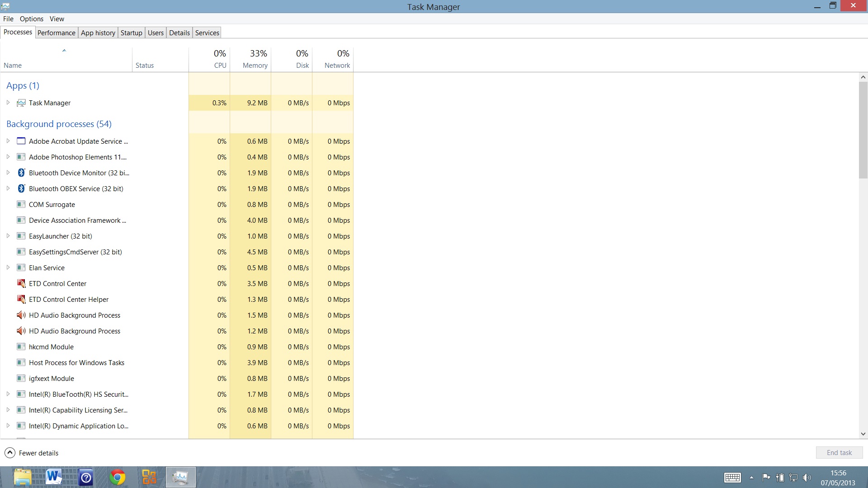Sort by the Name column header
Image resolution: width=868 pixels, height=488 pixels.
click(66, 59)
